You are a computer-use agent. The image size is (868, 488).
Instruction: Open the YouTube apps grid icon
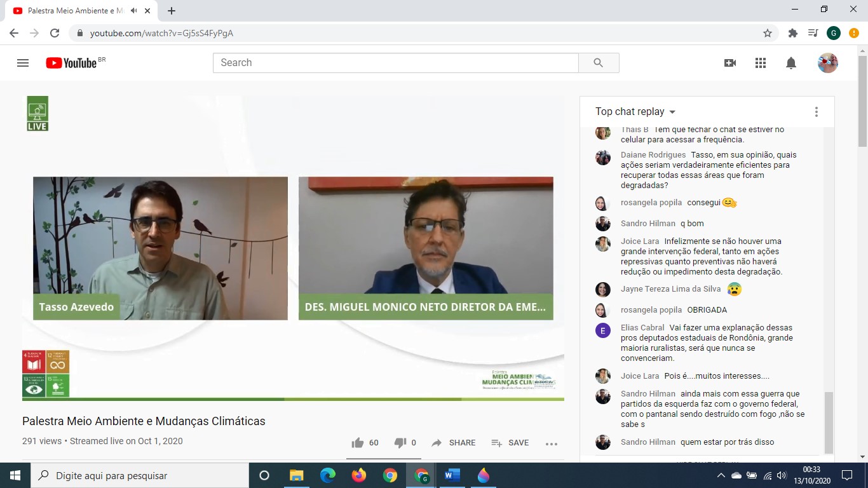pyautogui.click(x=761, y=63)
